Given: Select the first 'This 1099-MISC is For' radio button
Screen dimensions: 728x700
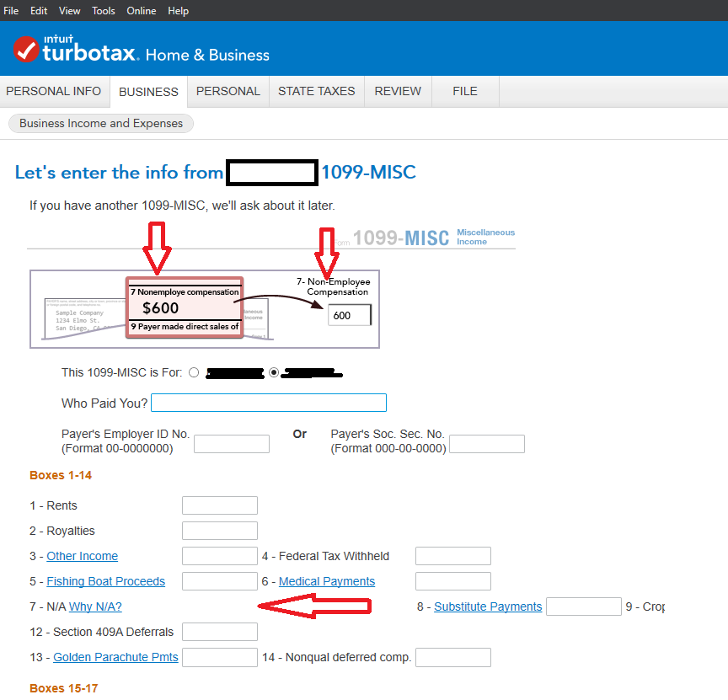Looking at the screenshot, I should pyautogui.click(x=194, y=373).
